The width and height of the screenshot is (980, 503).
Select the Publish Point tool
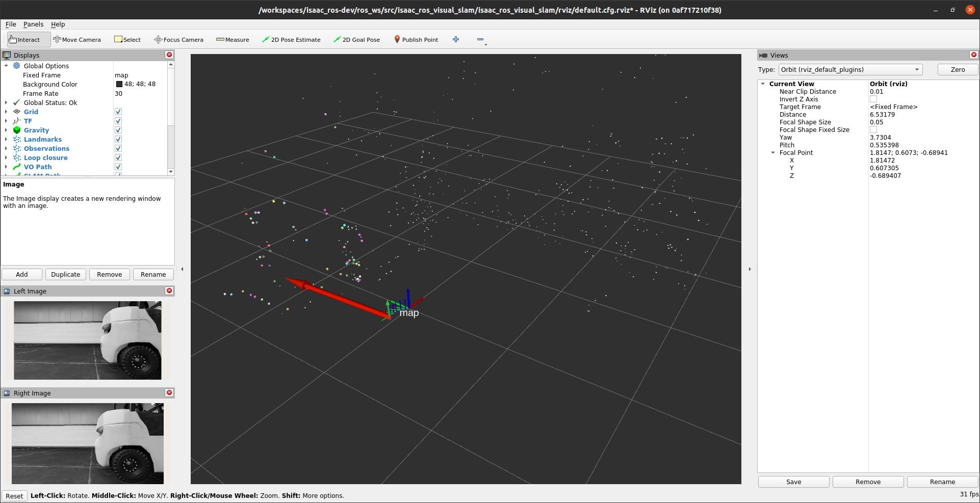pyautogui.click(x=416, y=40)
